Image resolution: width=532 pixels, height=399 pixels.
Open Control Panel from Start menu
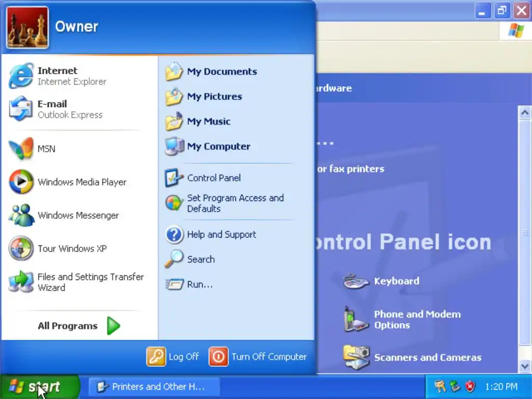coord(203,178)
